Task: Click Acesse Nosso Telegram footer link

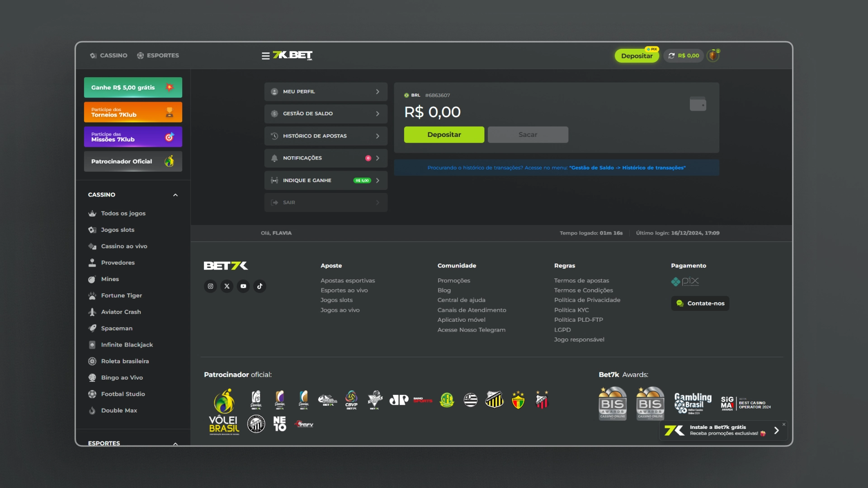Action: coord(472,330)
